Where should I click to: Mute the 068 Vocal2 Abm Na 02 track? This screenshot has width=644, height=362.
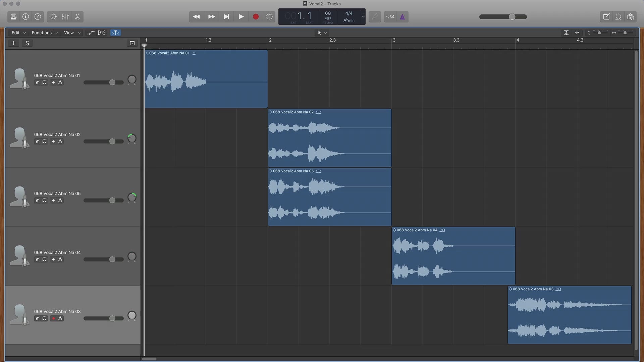37,141
